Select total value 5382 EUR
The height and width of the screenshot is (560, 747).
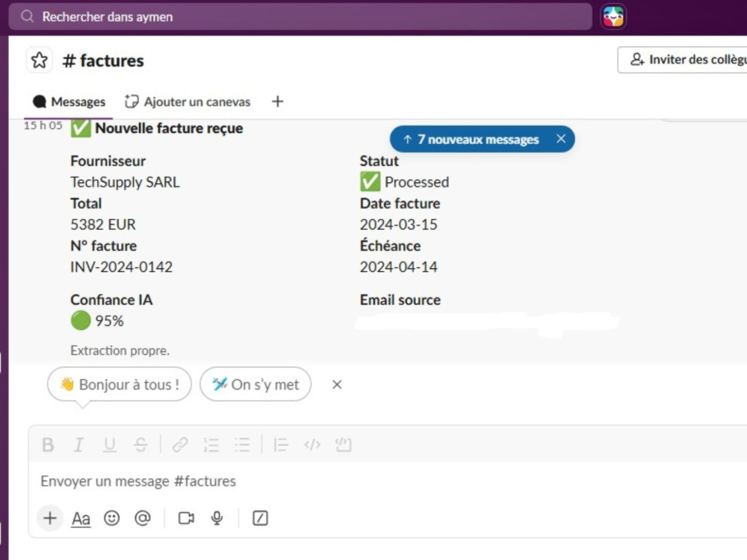[103, 224]
